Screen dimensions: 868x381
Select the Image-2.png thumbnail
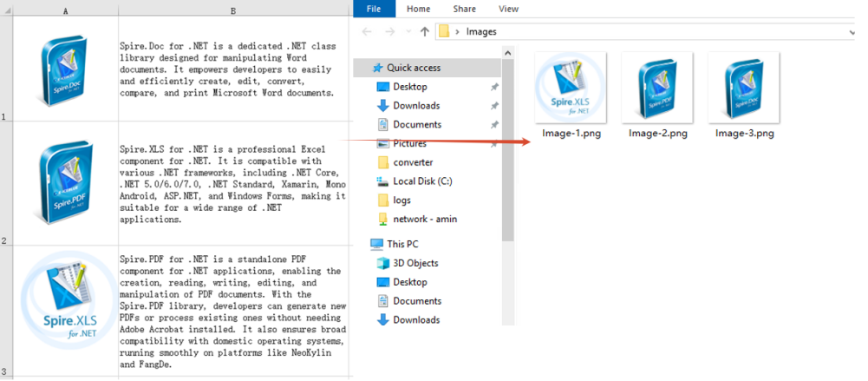pos(657,88)
